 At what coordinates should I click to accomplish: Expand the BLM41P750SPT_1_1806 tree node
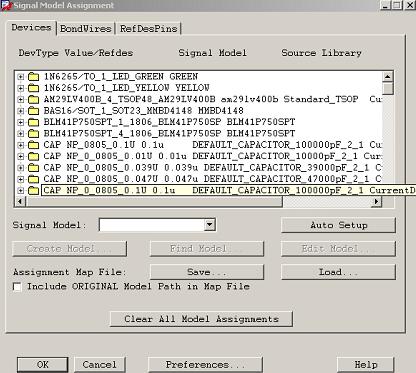[21, 122]
